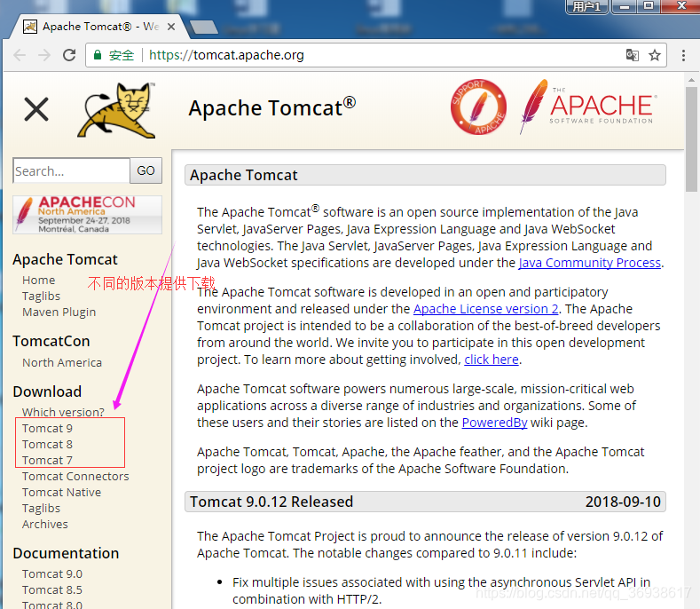Click the 用户1 user profile button
This screenshot has width=700, height=609.
point(587,6)
